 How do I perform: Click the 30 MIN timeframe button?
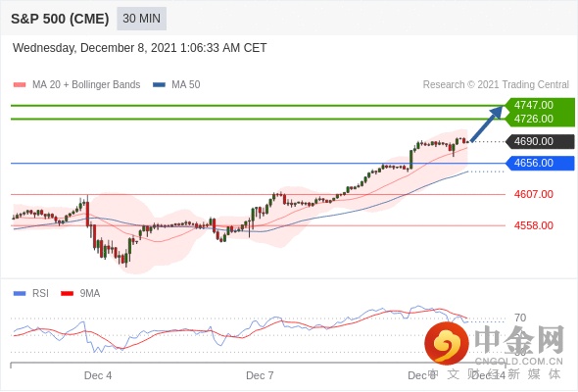pos(141,19)
